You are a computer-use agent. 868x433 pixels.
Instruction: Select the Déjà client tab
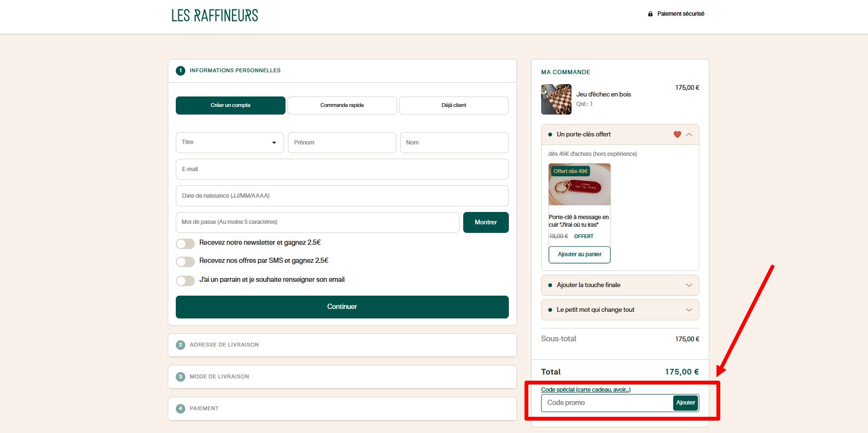tap(454, 106)
